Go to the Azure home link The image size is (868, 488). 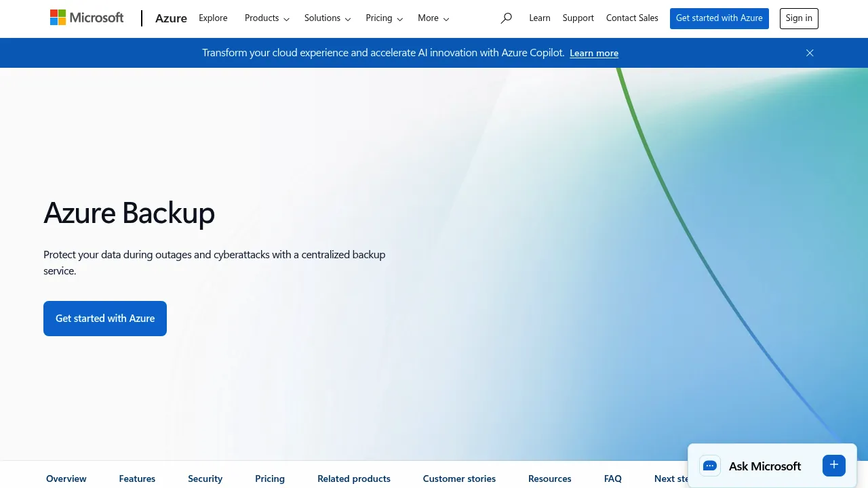point(171,18)
